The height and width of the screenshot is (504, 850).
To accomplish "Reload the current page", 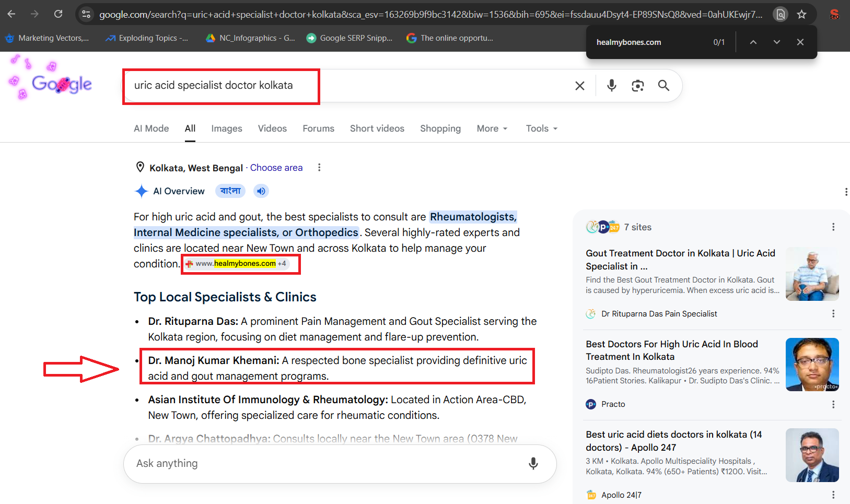I will (58, 14).
